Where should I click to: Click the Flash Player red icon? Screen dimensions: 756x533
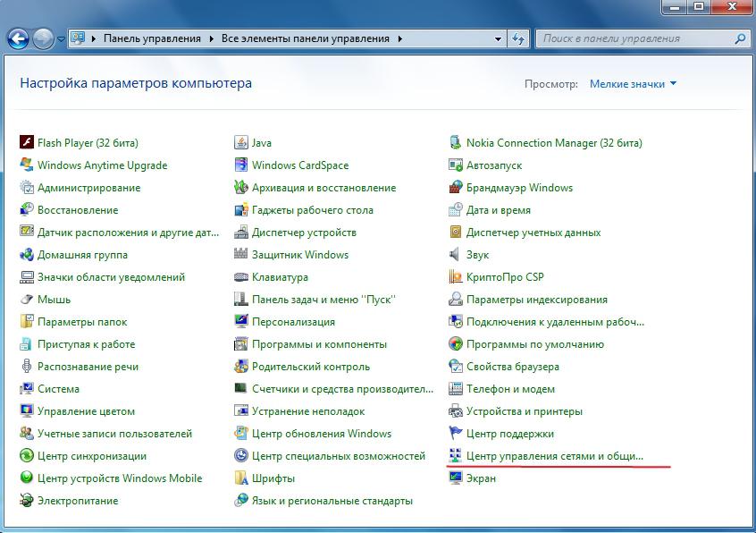tap(26, 143)
